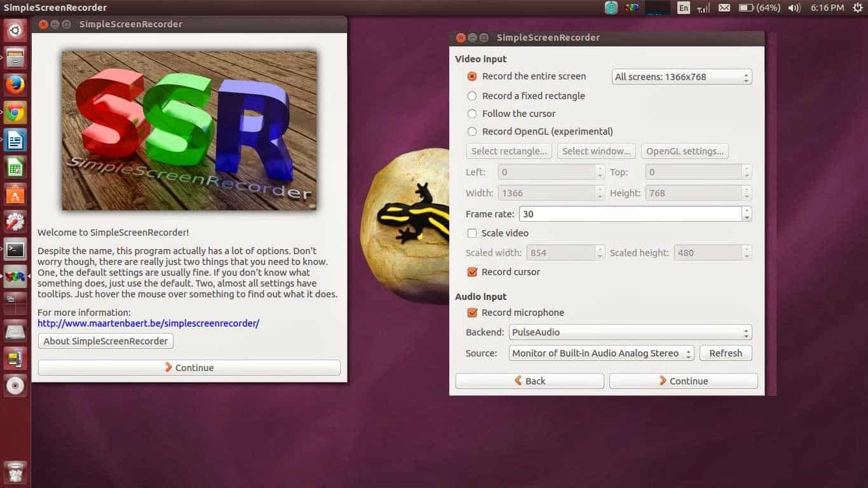Click the Width value field 1366
Screen dimensions: 868x488
(546, 193)
